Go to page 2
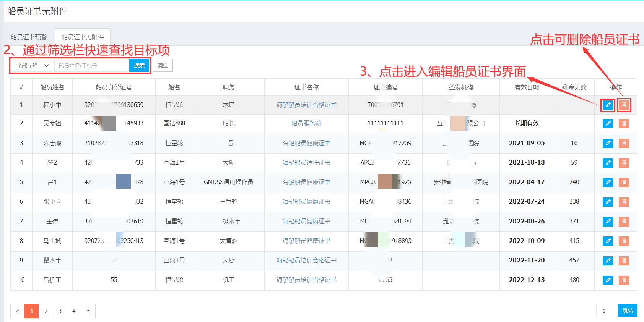Screen dimensions: 644x322 tap(46, 311)
